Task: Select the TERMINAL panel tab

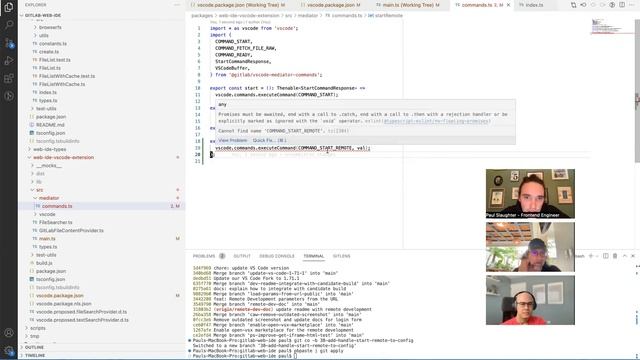Action: (313, 256)
